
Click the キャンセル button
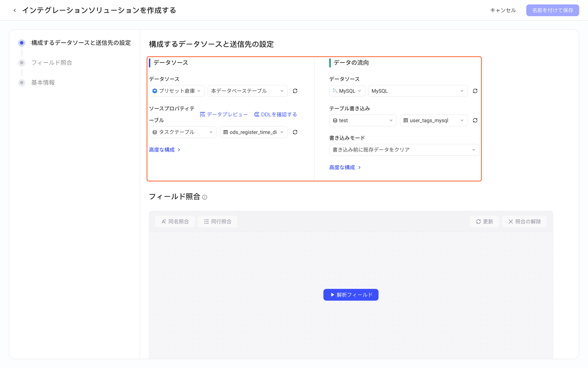coord(503,10)
